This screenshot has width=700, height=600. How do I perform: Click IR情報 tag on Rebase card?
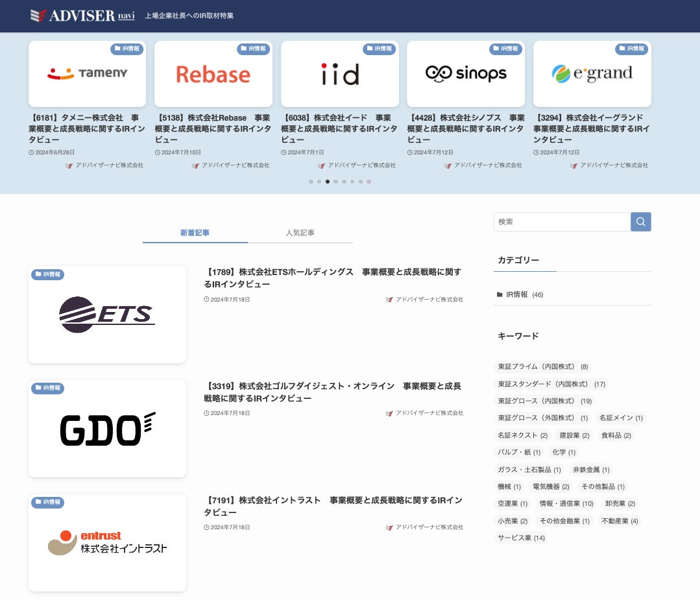click(253, 49)
